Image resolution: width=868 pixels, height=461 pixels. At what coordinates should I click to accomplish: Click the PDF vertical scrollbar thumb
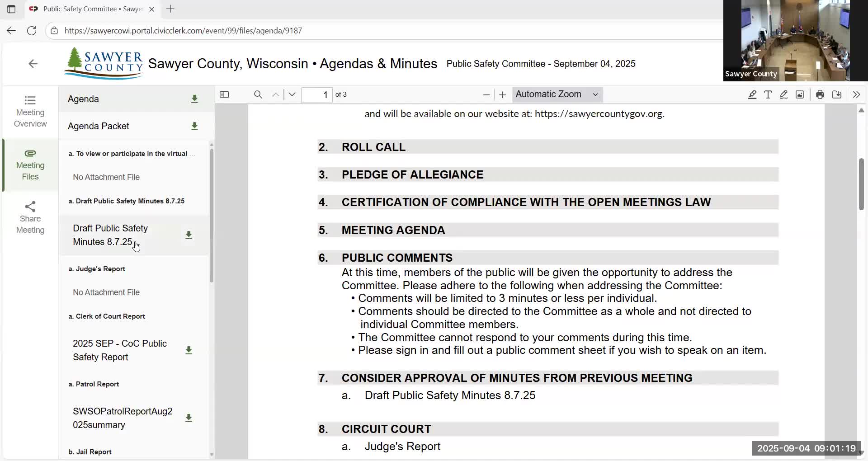861,184
